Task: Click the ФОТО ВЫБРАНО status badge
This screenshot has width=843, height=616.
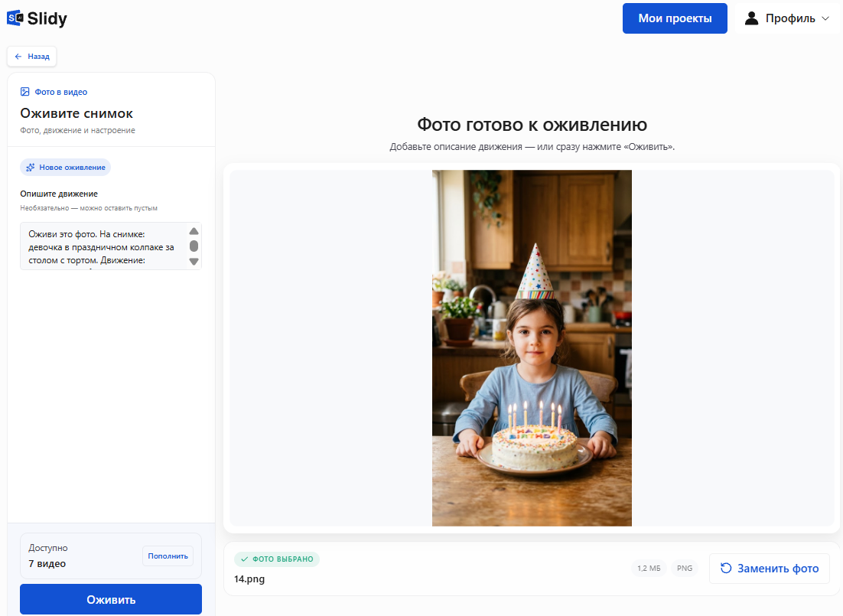Action: coord(277,559)
